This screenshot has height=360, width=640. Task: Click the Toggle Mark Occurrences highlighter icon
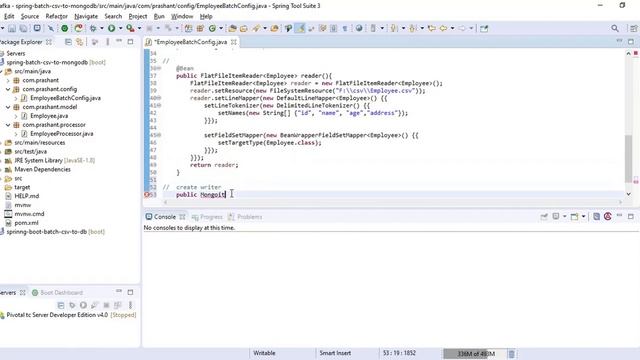point(300,29)
